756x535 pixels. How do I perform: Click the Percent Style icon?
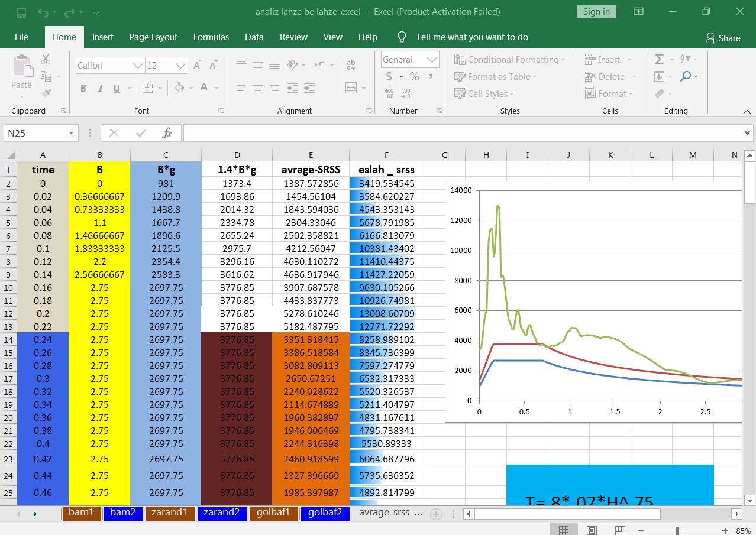[x=414, y=76]
